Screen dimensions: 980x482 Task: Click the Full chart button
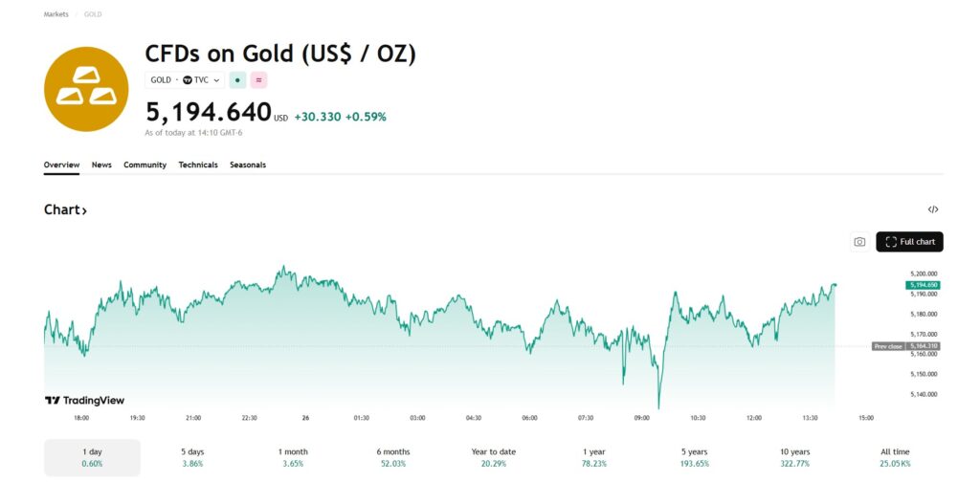pos(909,242)
